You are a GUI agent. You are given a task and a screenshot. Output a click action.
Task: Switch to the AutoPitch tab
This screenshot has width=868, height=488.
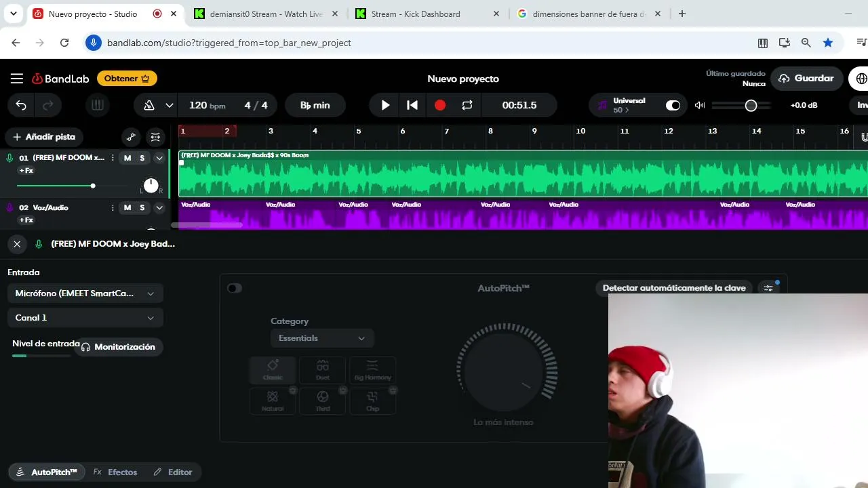pyautogui.click(x=47, y=472)
